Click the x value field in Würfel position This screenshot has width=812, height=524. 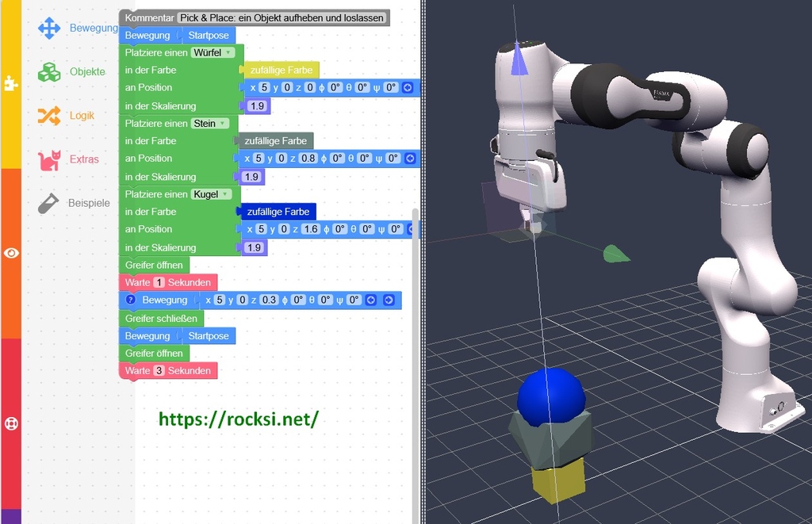coord(264,87)
